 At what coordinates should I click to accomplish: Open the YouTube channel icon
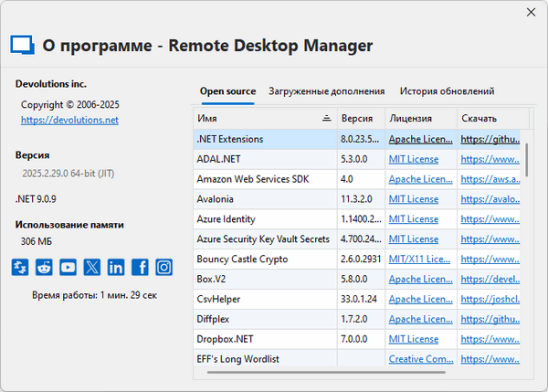pos(68,267)
